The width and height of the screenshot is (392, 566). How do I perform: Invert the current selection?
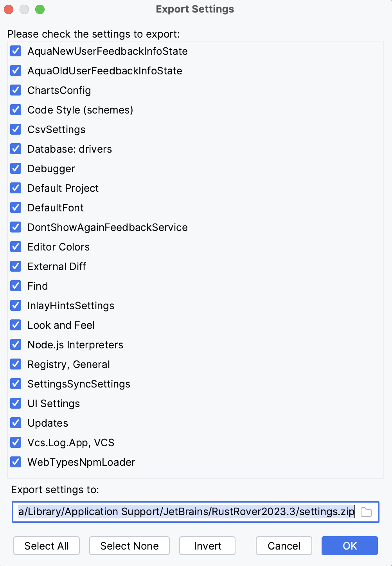(x=207, y=546)
